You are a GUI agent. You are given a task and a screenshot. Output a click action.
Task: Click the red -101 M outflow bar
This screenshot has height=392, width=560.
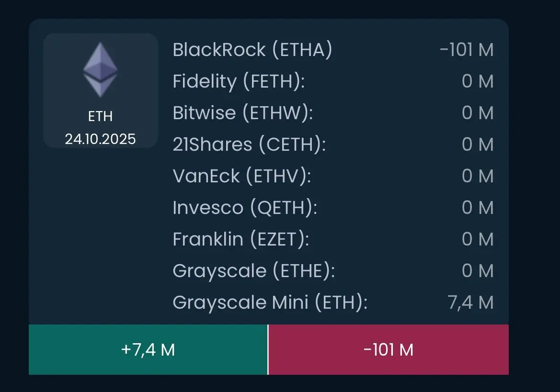tap(389, 350)
